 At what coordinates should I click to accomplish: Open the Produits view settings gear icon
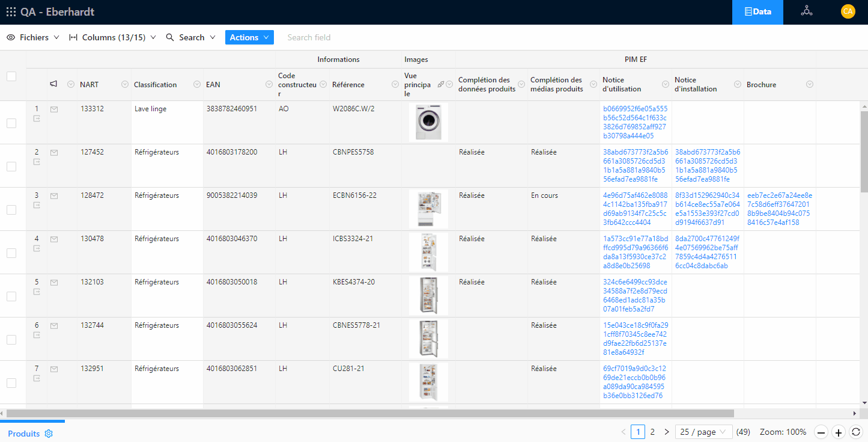tap(49, 433)
